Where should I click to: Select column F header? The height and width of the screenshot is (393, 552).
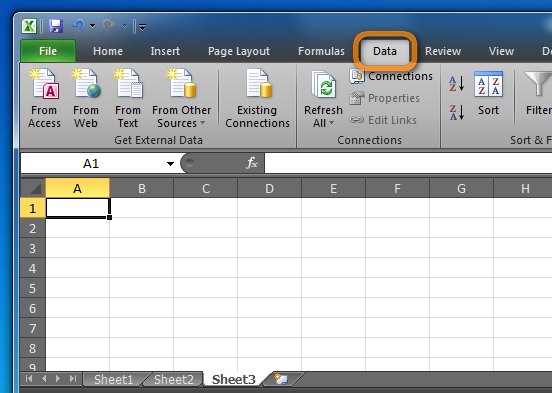click(x=397, y=188)
